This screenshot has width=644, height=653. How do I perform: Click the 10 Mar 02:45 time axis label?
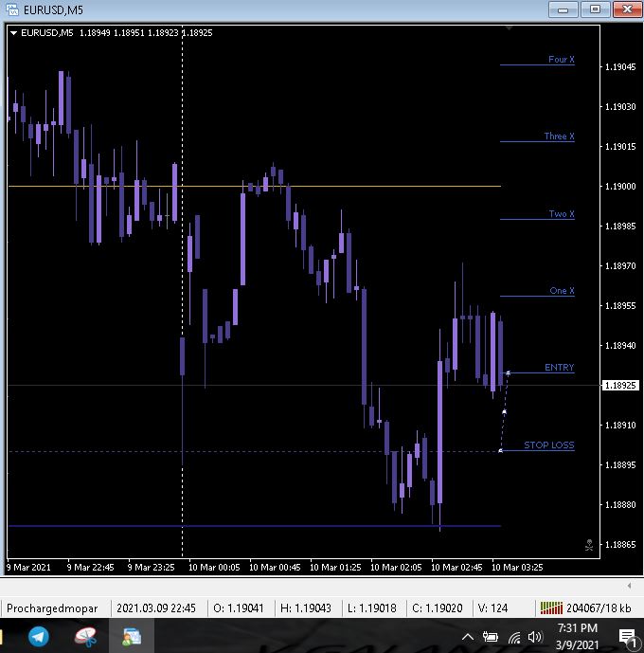tap(456, 567)
